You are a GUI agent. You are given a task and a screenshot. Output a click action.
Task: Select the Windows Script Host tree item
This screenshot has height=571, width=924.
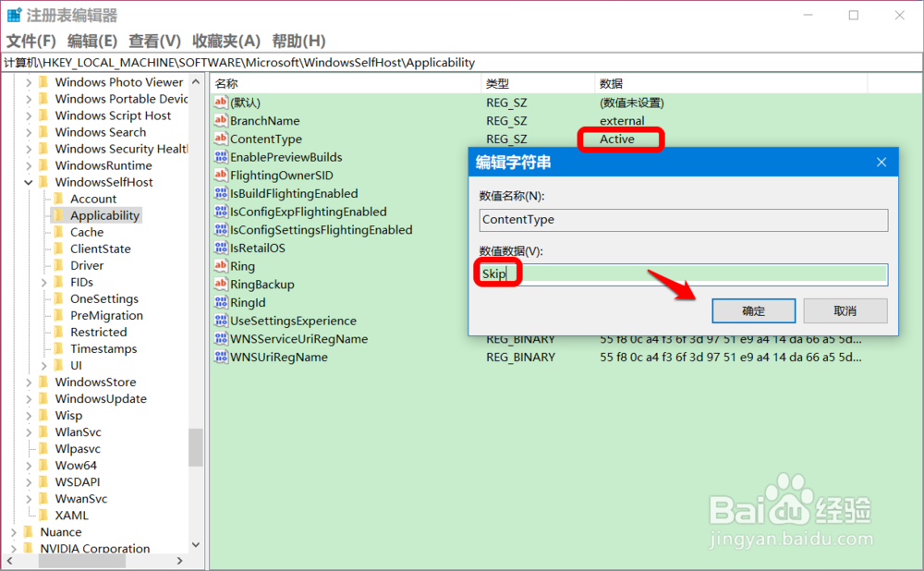pos(113,115)
